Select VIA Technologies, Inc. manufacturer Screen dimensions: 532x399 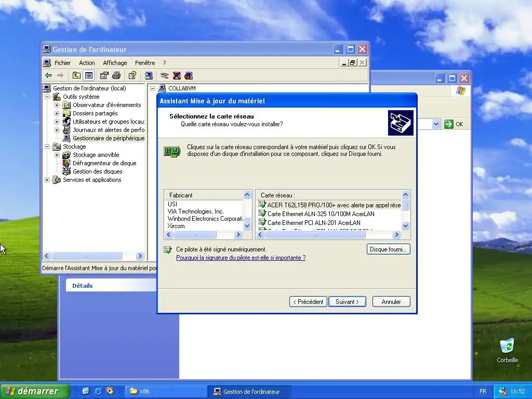pos(195,211)
